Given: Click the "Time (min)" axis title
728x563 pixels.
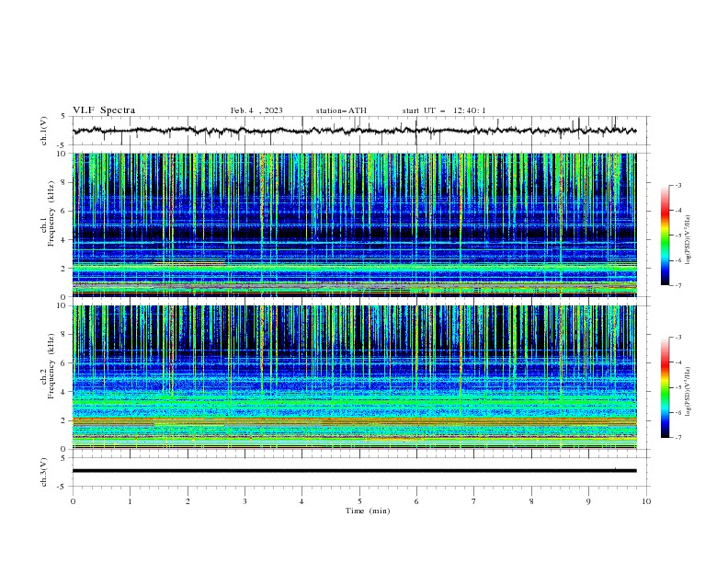Looking at the screenshot, I should [368, 511].
